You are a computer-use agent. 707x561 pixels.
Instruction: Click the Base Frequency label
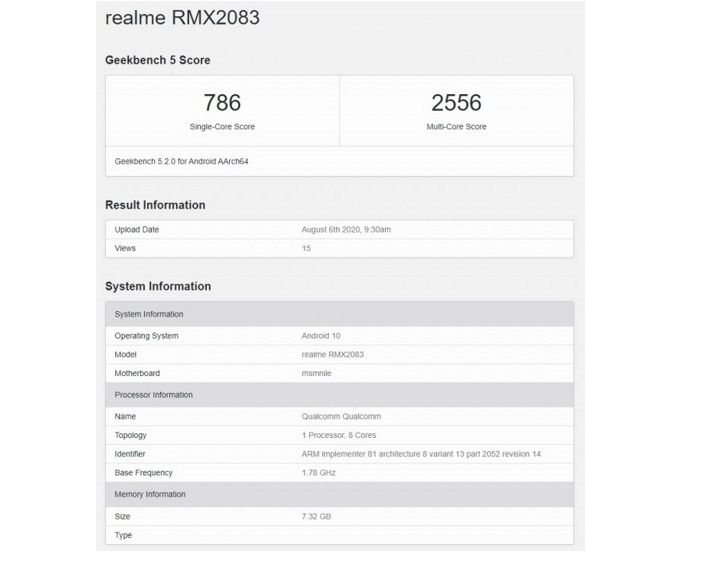coord(143,473)
